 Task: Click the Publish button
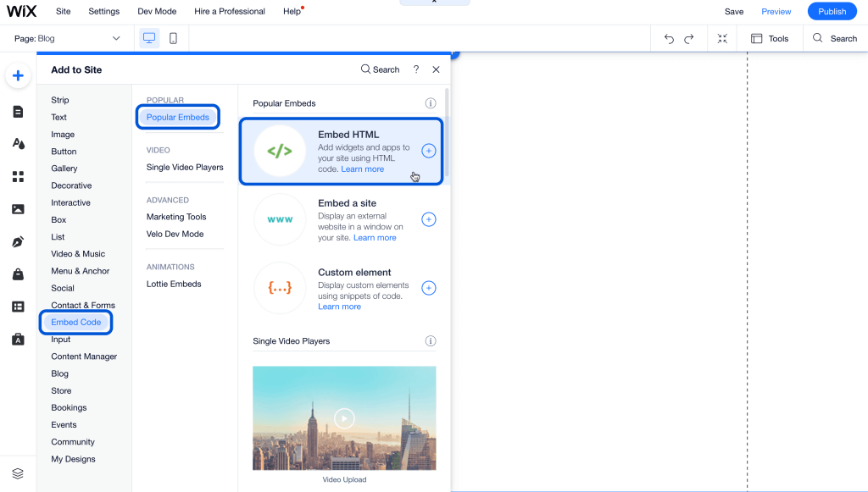(832, 12)
